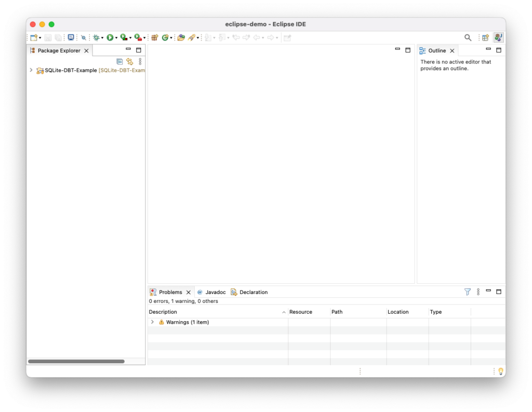532x412 pixels.
Task: Click the green Run button
Action: tap(110, 37)
